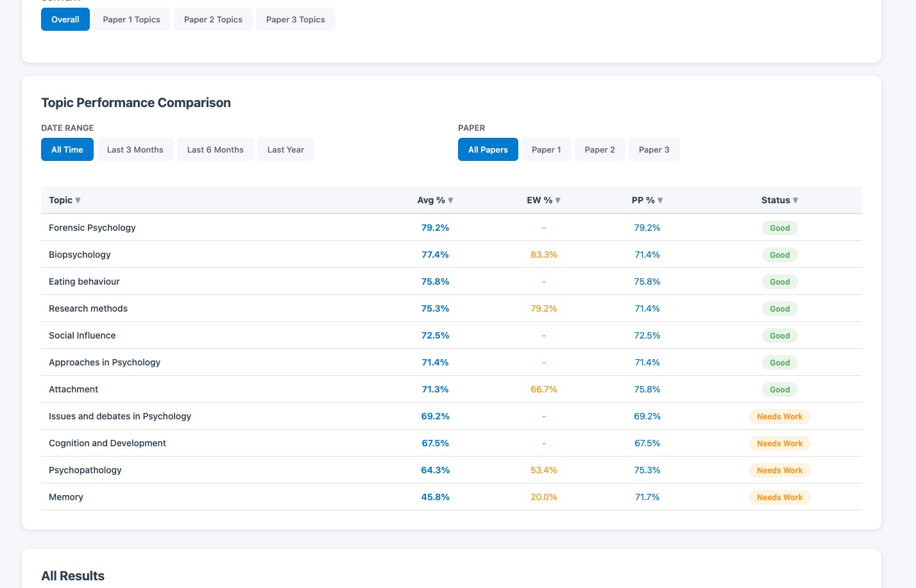Viewport: 916px width, 588px height.
Task: Sort the table by the Status column arrow
Action: click(x=795, y=200)
